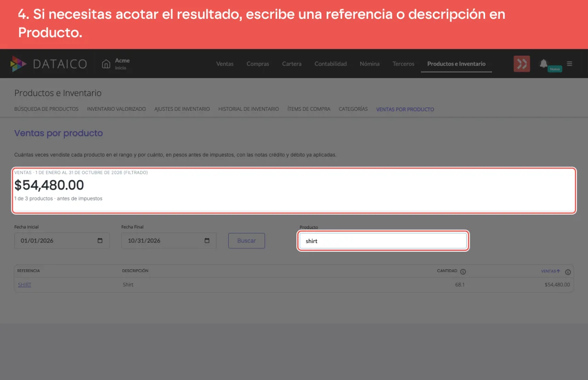Click the red double-chevron icon

tap(522, 64)
